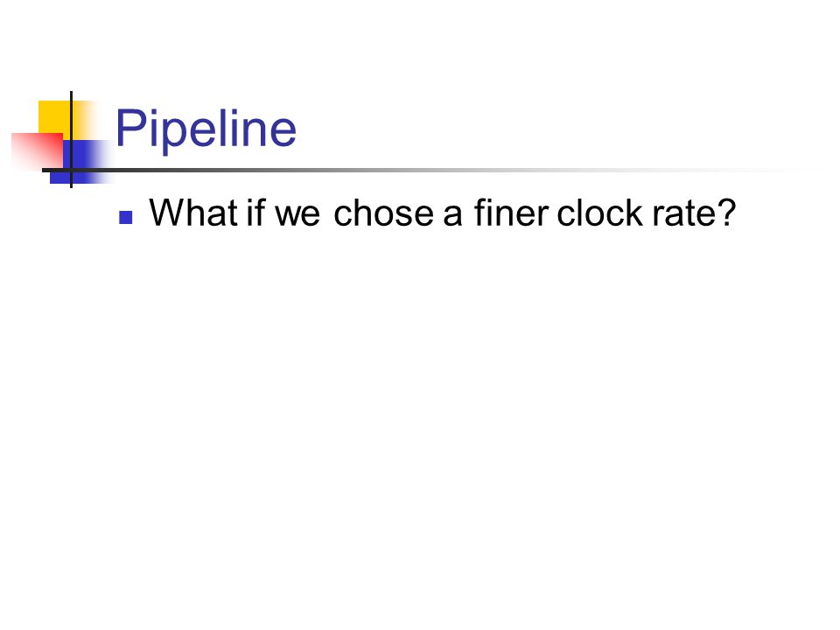840x630 pixels.
Task: Click the word "What" in bullet
Action: (x=193, y=213)
